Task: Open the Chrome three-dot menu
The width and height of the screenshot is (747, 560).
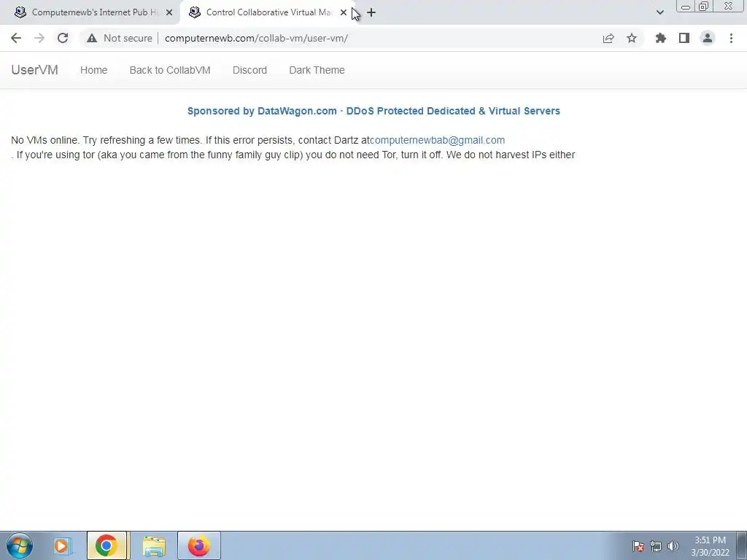Action: tap(731, 38)
